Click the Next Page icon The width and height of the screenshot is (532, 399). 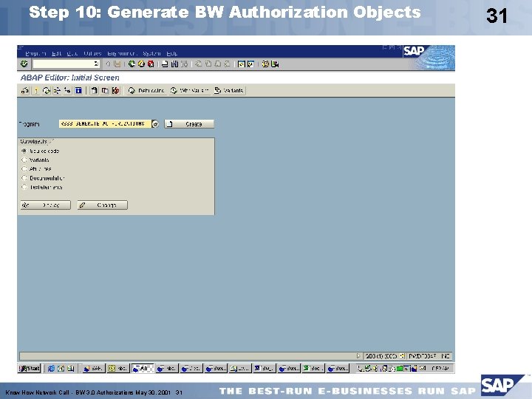coord(218,64)
